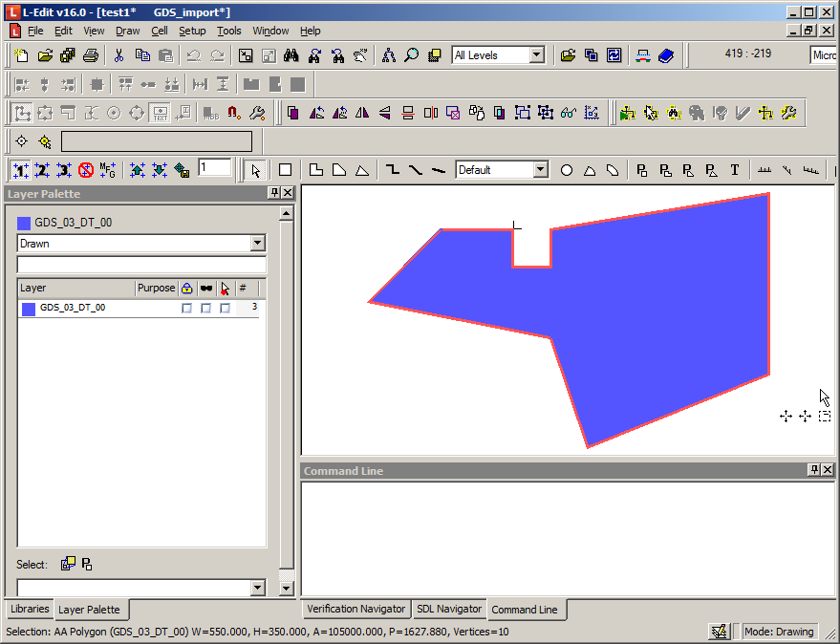The image size is (840, 644).
Task: Toggle selectable checkbox for GDS_03_DT_00 layer
Action: point(225,309)
